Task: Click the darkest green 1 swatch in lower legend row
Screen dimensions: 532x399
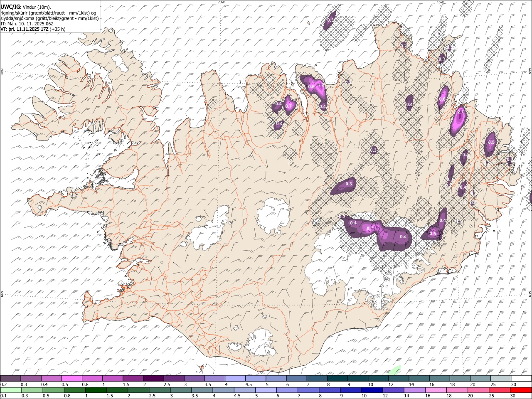Action: click(x=96, y=390)
